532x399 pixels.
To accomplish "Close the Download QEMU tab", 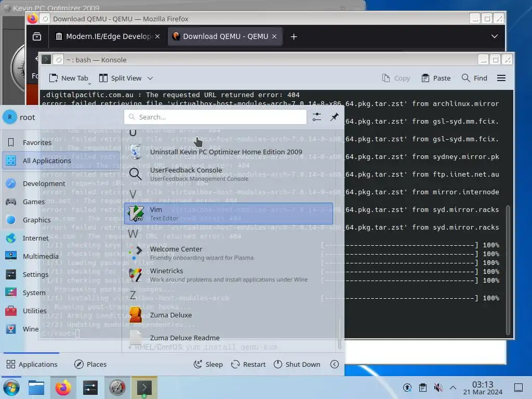I will pyautogui.click(x=274, y=36).
